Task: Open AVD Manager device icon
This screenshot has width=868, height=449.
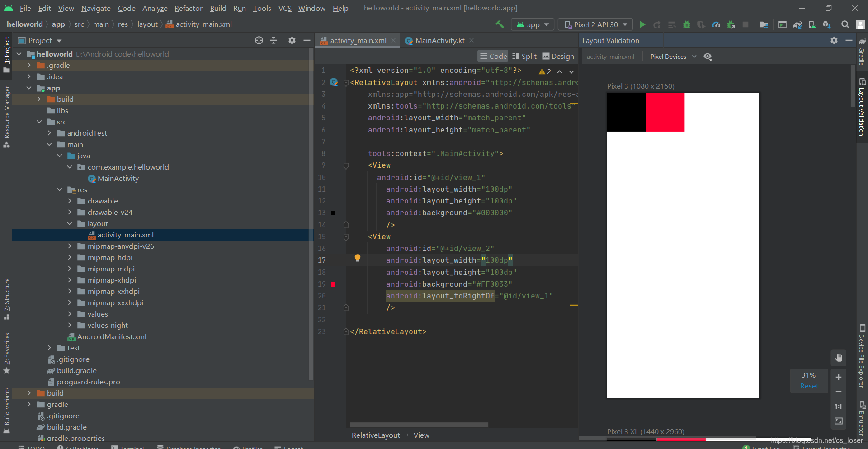Action: tap(812, 24)
